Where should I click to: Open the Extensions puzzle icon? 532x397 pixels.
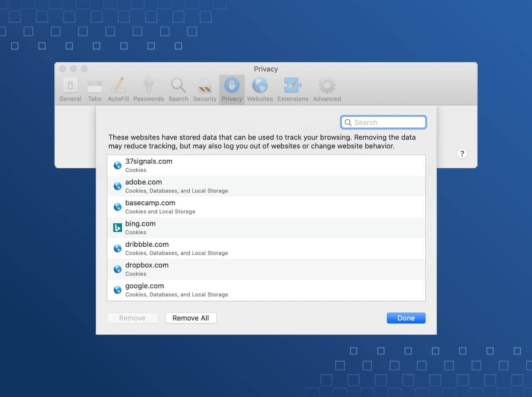click(x=293, y=85)
